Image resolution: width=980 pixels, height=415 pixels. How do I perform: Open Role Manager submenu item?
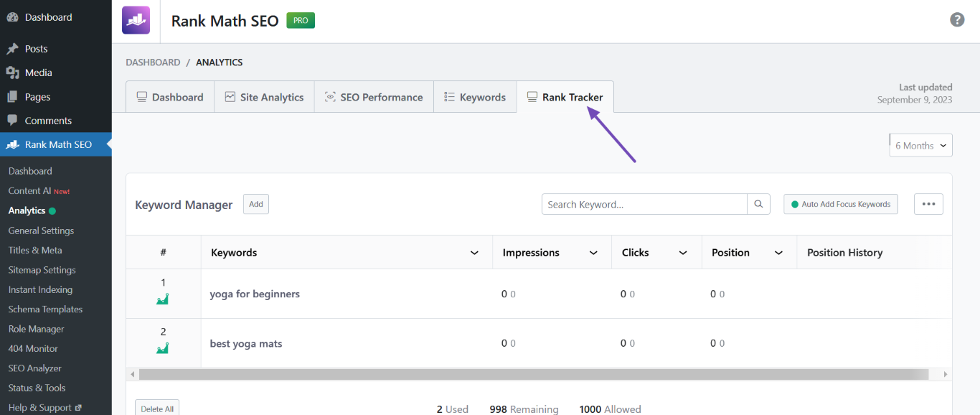[37, 329]
